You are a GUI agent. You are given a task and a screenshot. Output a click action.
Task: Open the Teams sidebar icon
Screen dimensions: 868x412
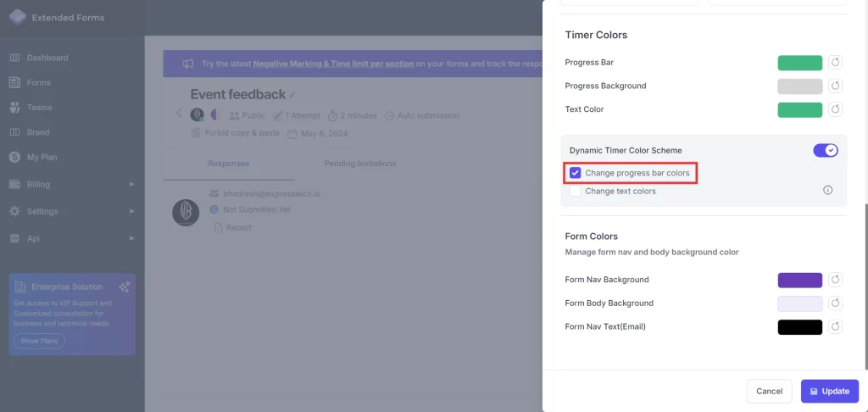15,108
